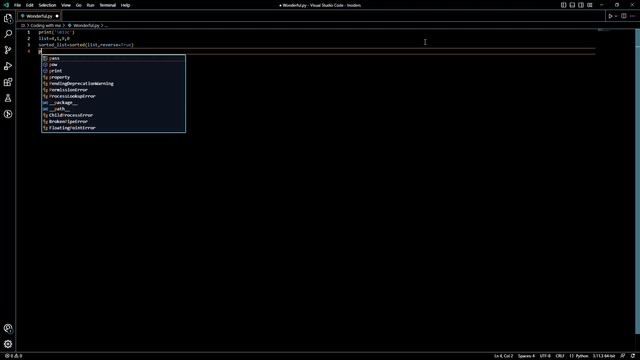Select the Wonderful.py editor tab

39,16
